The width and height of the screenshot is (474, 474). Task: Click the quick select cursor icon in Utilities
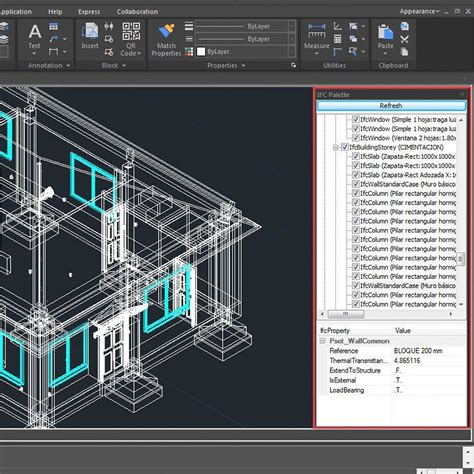coord(353,52)
